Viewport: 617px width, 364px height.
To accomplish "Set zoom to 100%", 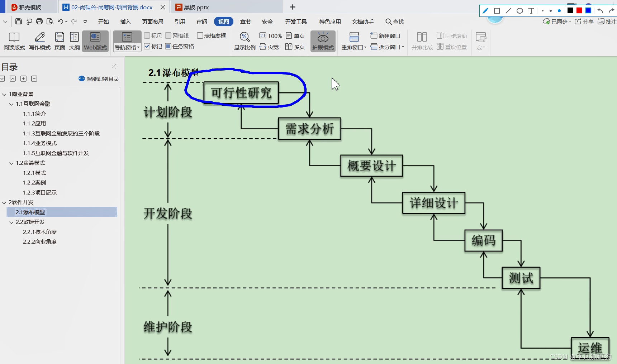I will [271, 36].
